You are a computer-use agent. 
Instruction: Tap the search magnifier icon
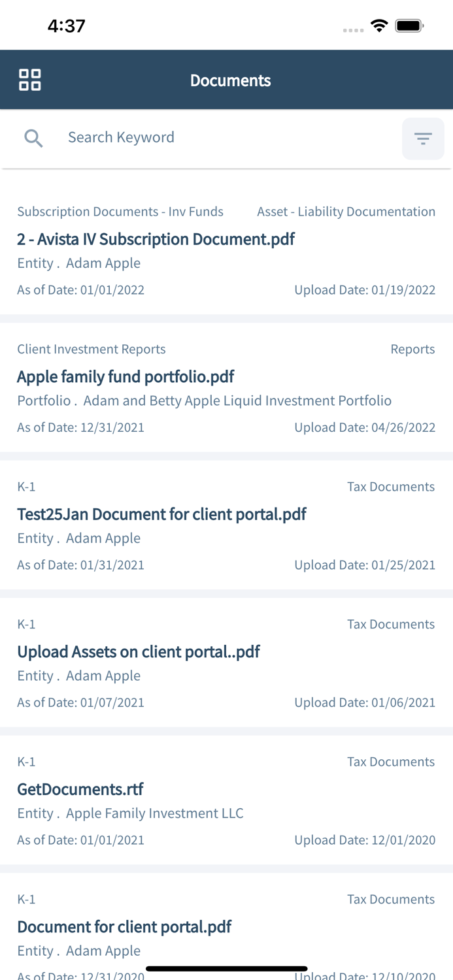coord(33,138)
